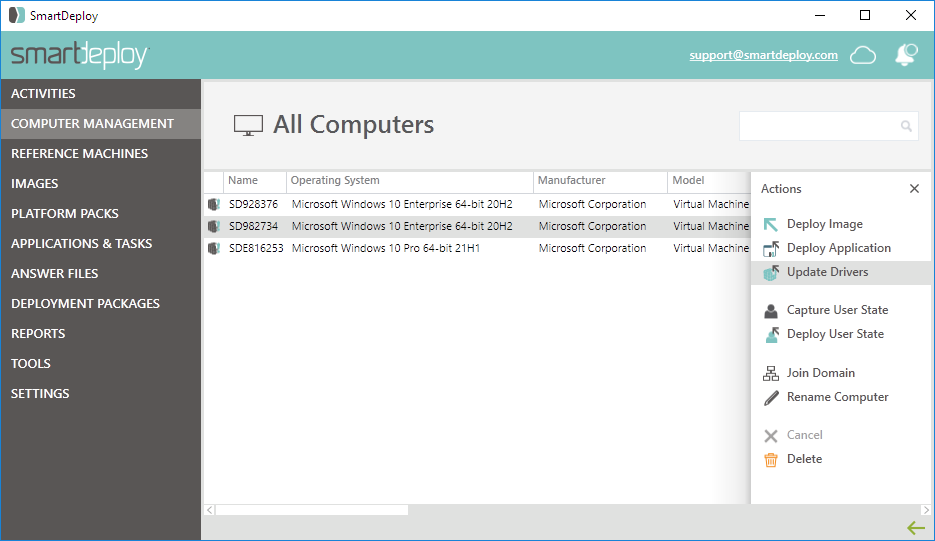This screenshot has height=541, width=935.
Task: Click the All Computers monitor icon
Action: point(248,125)
